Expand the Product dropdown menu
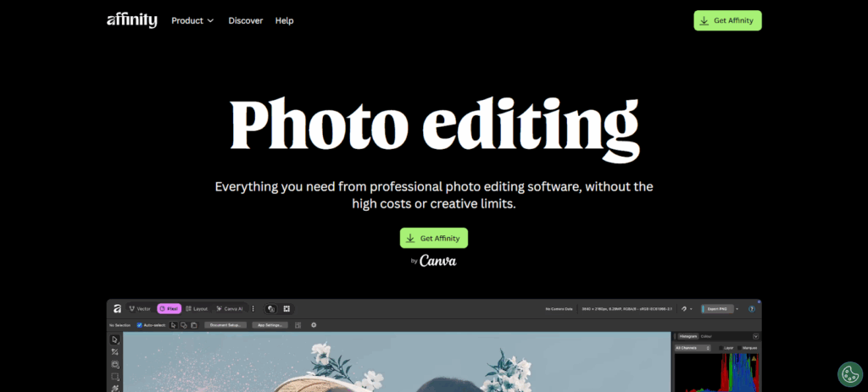Image resolution: width=868 pixels, height=392 pixels. [x=192, y=20]
